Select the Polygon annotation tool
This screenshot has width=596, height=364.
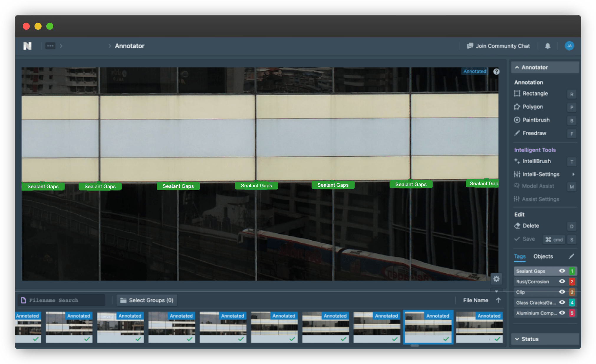532,107
